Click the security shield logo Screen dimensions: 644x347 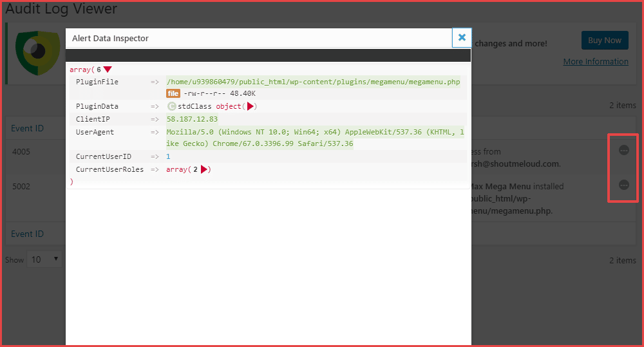35,55
